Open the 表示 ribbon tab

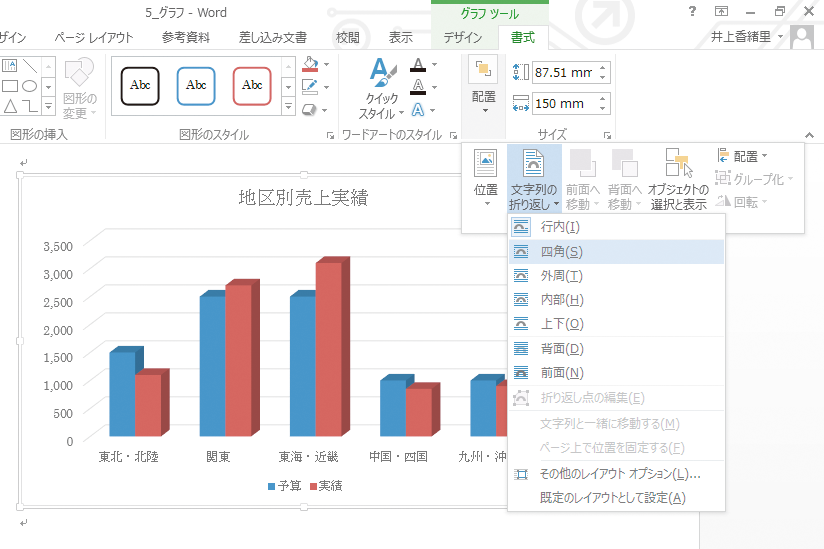point(400,37)
